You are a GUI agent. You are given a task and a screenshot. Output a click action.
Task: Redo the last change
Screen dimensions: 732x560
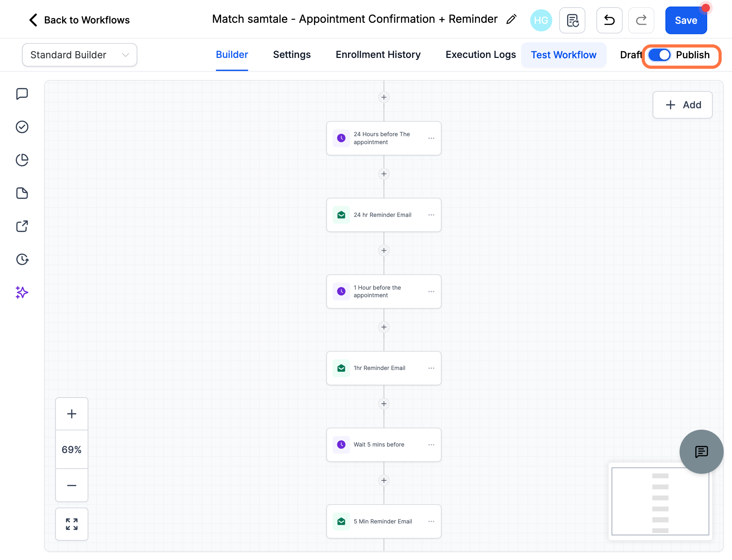pyautogui.click(x=641, y=20)
